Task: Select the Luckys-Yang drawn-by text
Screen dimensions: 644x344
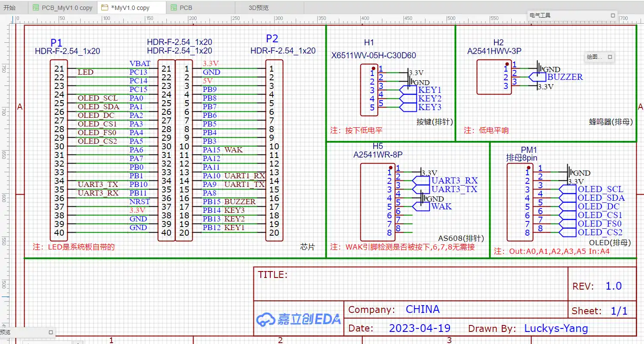Action: [556, 328]
